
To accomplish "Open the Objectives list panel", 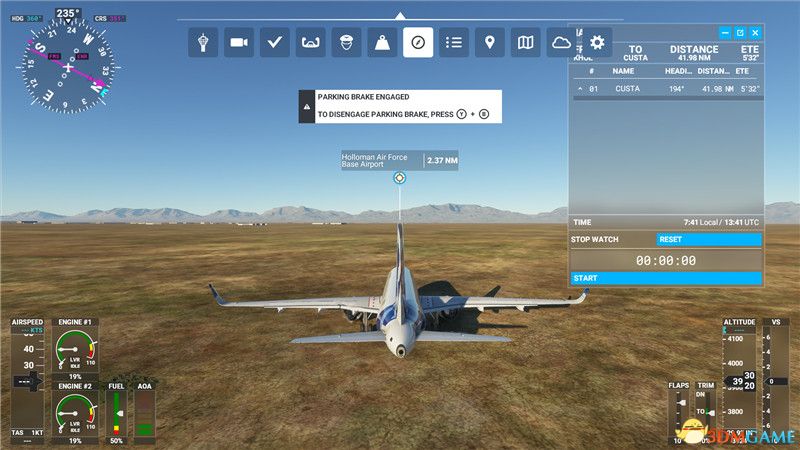I will [x=454, y=42].
